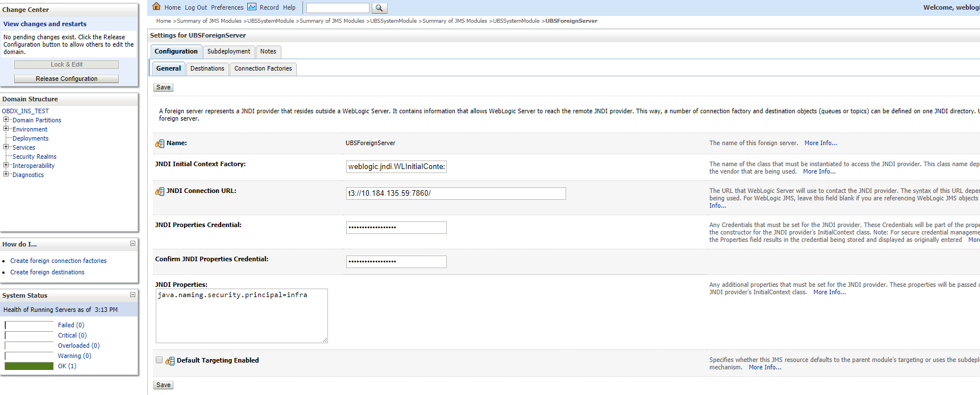Click the Lock & Edit button
The height and width of the screenshot is (395, 980).
coord(67,64)
